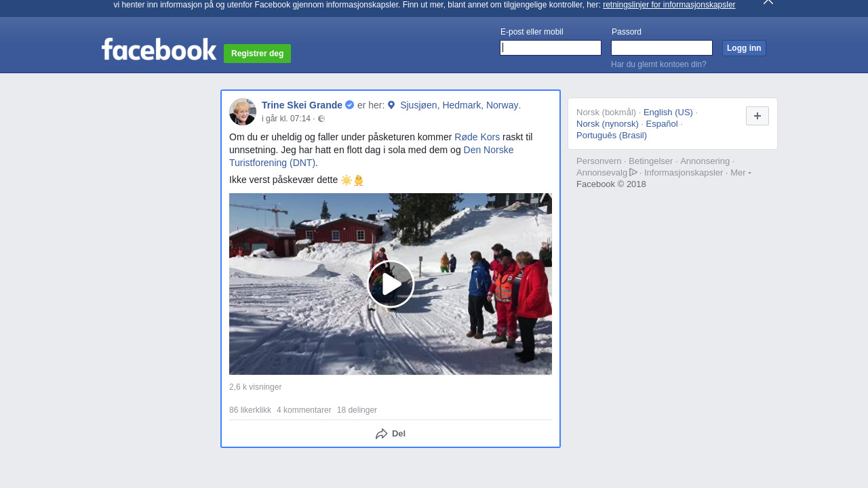868x488 pixels.
Task: Switch language to English (US)
Action: (668, 113)
